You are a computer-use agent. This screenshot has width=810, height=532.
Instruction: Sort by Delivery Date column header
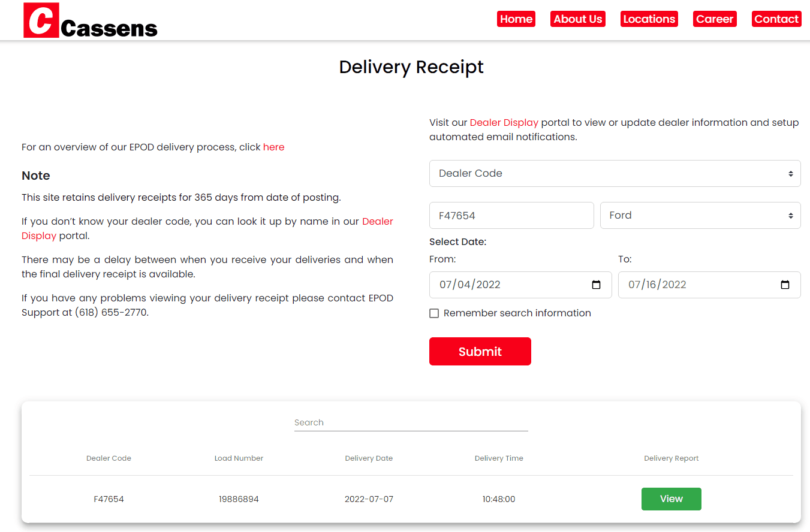coord(369,458)
